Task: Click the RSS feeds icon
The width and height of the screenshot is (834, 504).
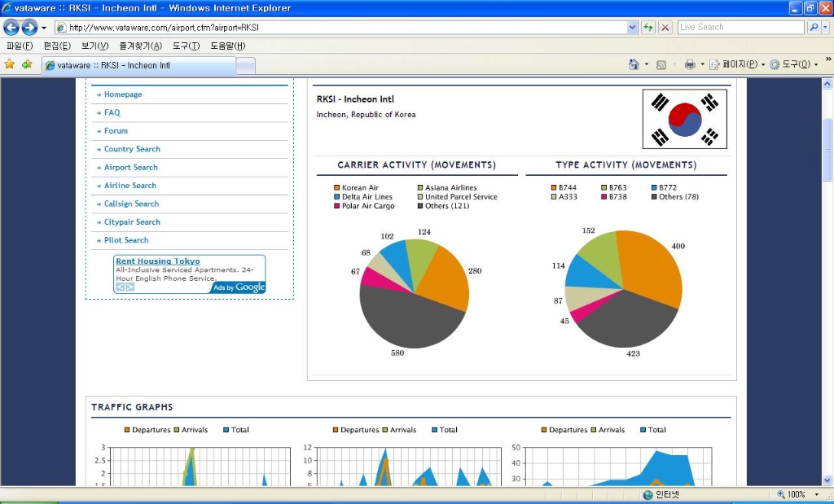Action: [661, 64]
